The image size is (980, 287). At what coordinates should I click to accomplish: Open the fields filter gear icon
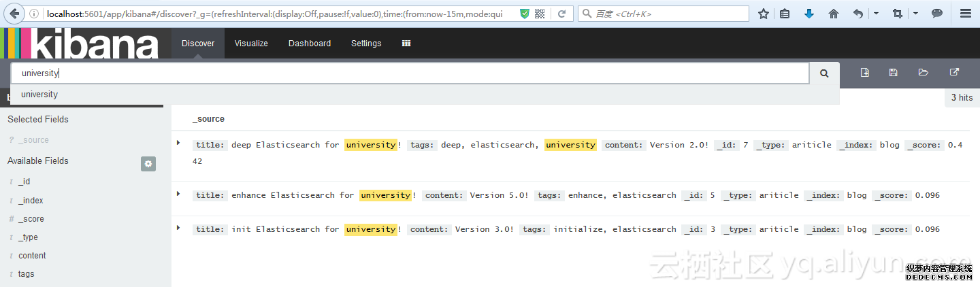pos(148,164)
